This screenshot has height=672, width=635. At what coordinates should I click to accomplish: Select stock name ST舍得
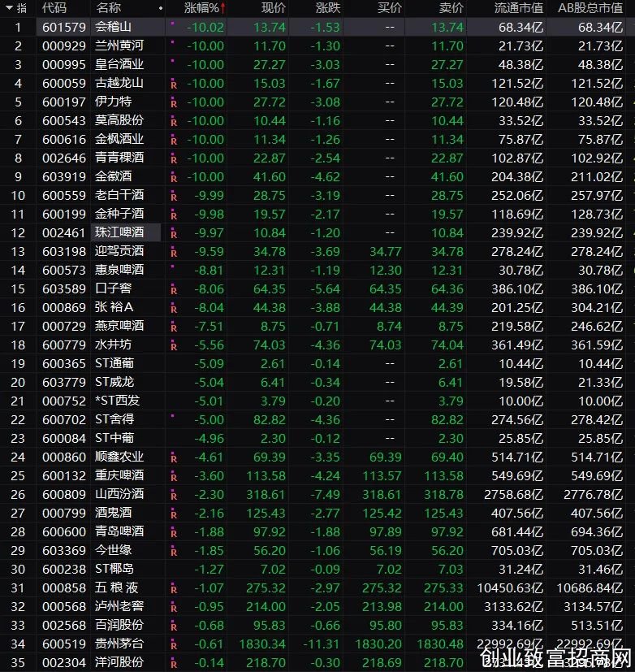coord(114,419)
